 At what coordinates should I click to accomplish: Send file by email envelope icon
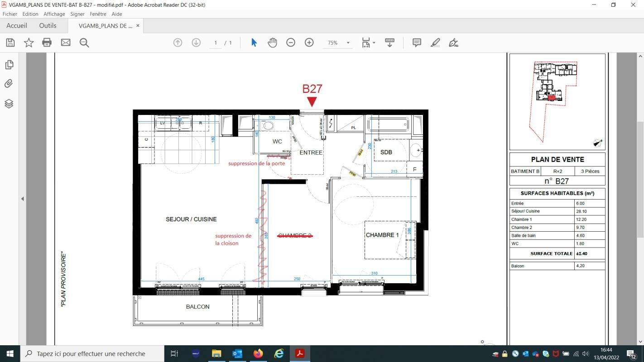[66, 43]
